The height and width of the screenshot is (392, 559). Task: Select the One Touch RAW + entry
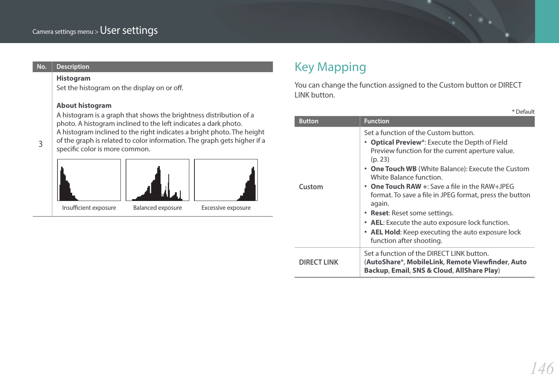399,187
